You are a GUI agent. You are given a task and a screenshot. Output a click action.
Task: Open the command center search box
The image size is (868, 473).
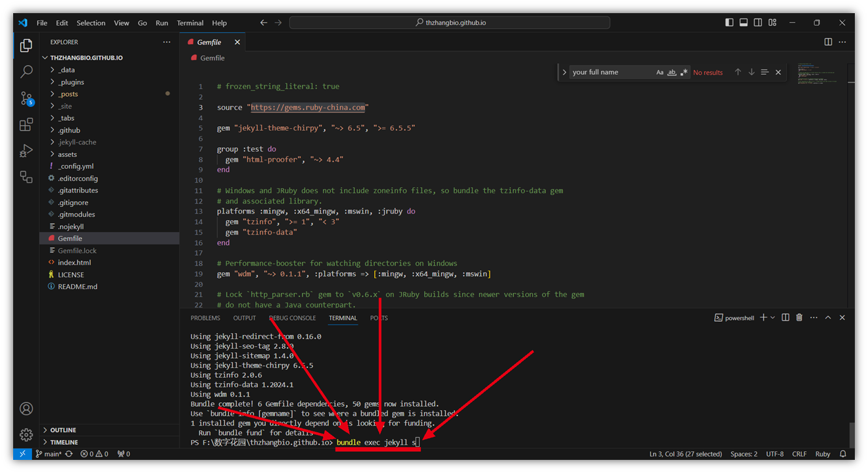point(450,22)
